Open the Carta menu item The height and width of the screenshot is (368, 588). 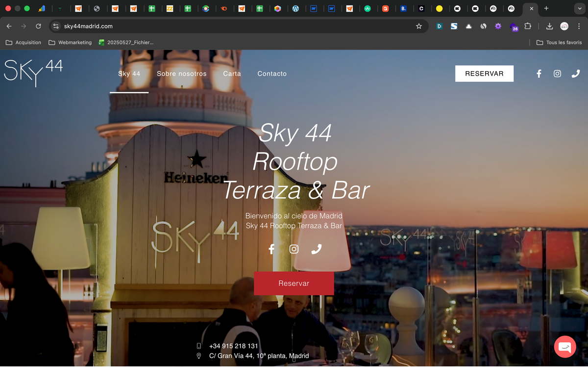[x=232, y=74]
